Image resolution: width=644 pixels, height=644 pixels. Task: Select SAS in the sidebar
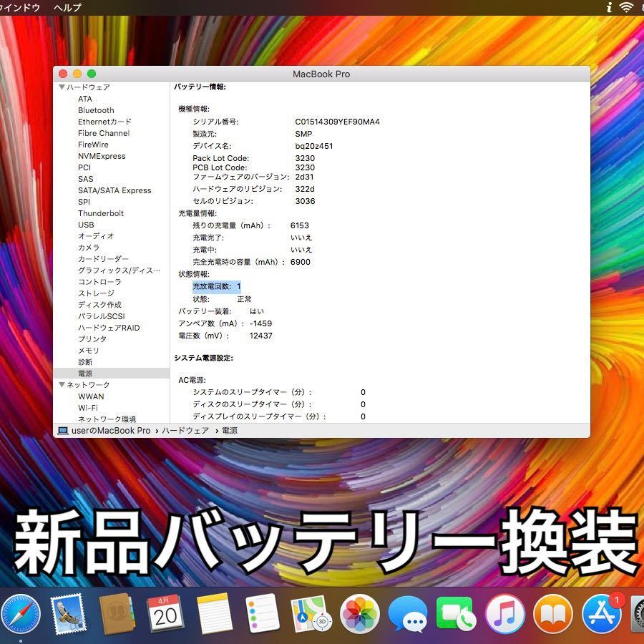pyautogui.click(x=85, y=179)
